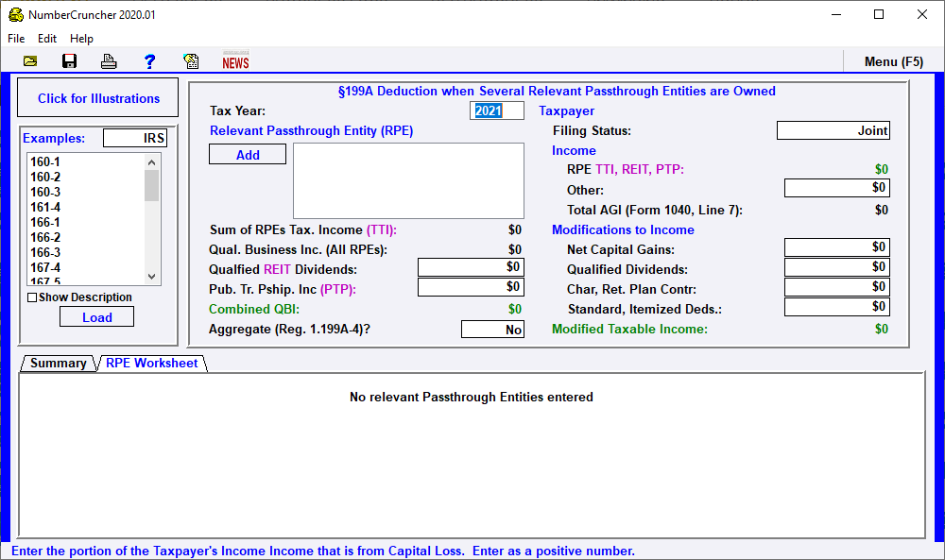This screenshot has width=945, height=560.
Task: Save using the floppy disk icon
Action: pyautogui.click(x=69, y=61)
